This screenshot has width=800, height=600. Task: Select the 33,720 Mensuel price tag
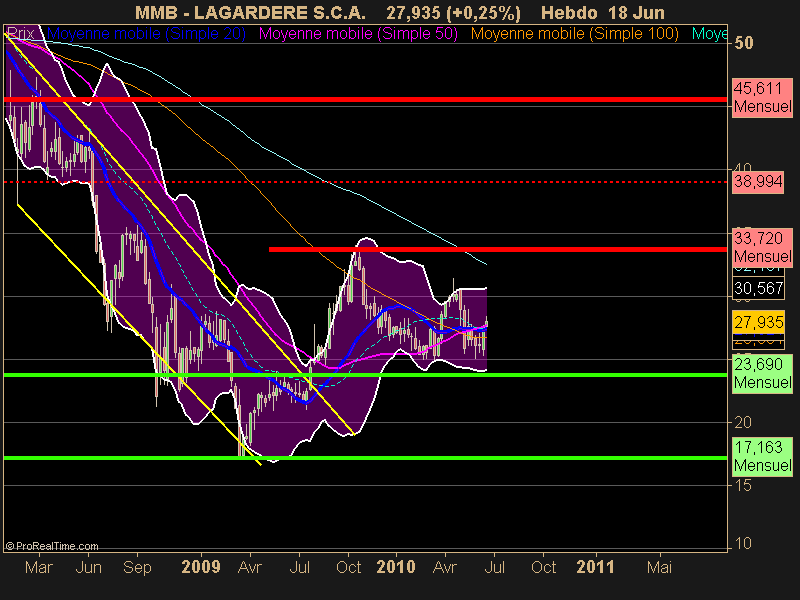click(x=762, y=247)
